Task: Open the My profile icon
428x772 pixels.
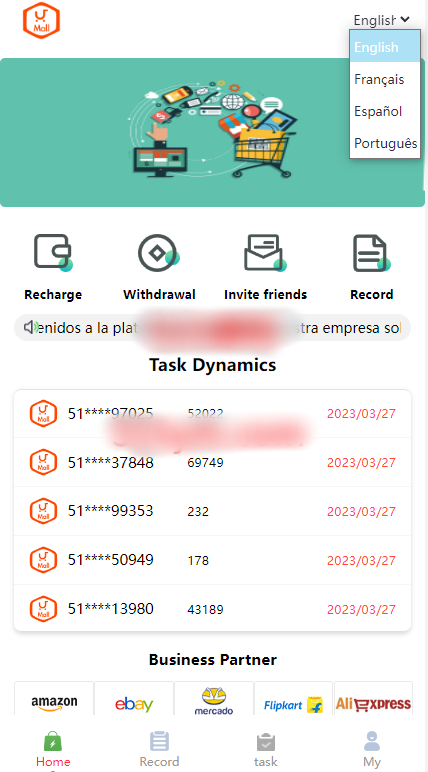Action: 372,741
